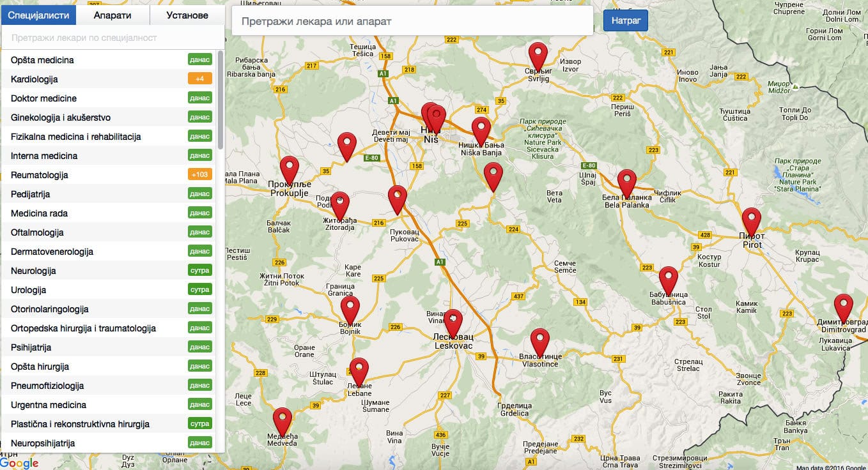The width and height of the screenshot is (868, 470).
Task: Click the +103 badge next to Reumatologija
Action: coord(199,174)
